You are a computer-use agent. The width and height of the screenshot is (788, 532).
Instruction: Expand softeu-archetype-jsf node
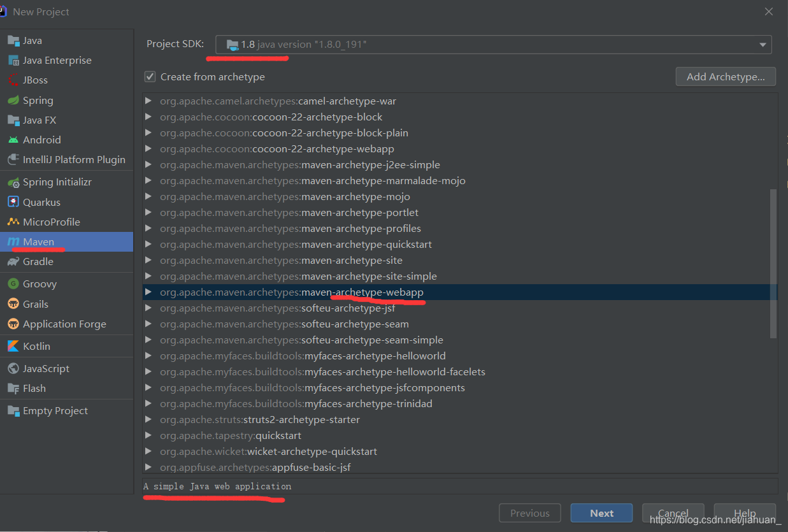(148, 308)
